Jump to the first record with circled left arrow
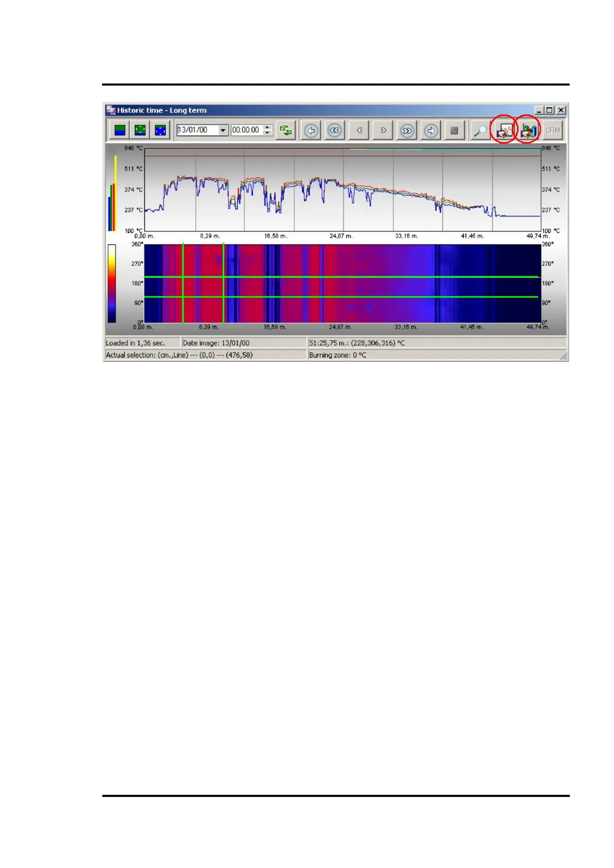The height and width of the screenshot is (868, 614). pyautogui.click(x=311, y=130)
